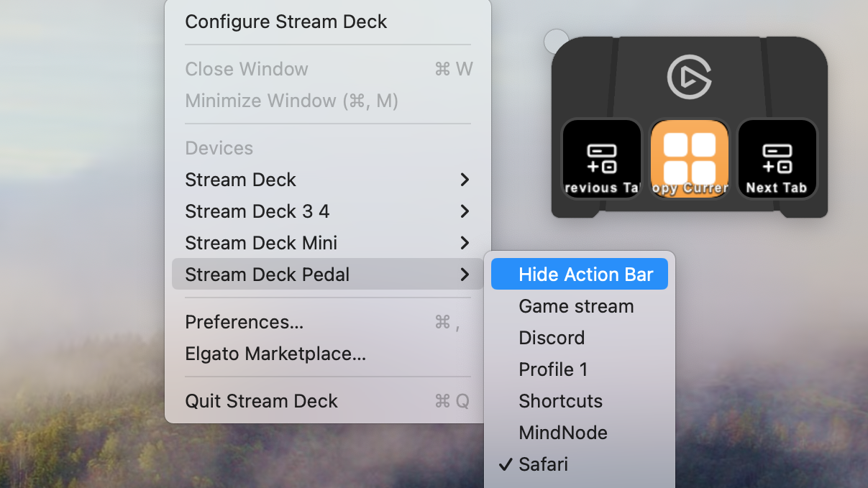
Task: Select the Shortcuts profile
Action: [x=580, y=401]
